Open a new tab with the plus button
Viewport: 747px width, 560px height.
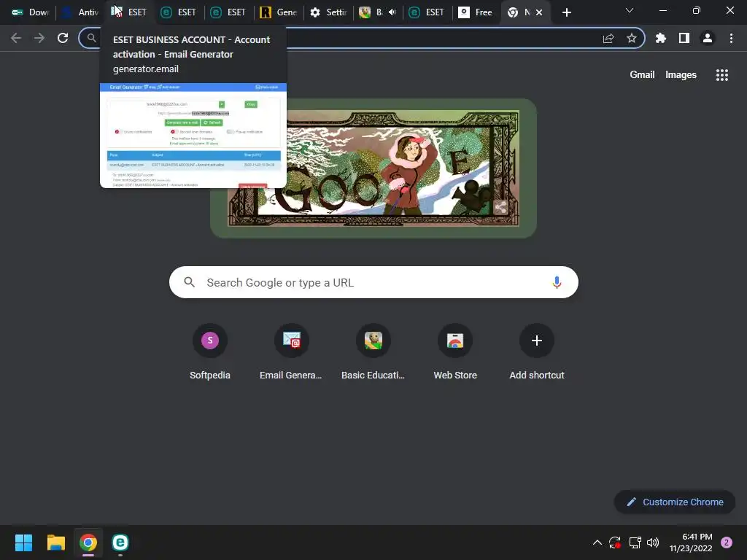click(x=566, y=12)
